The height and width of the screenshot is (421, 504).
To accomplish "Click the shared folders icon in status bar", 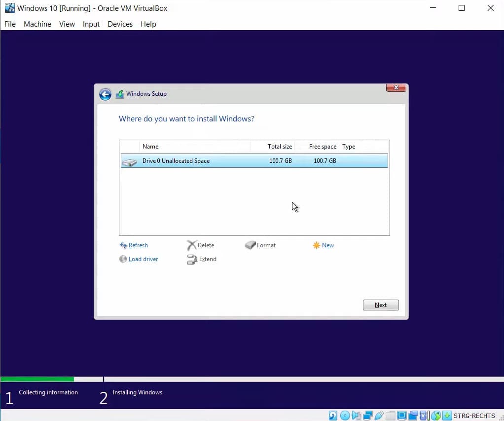I will pos(391,416).
